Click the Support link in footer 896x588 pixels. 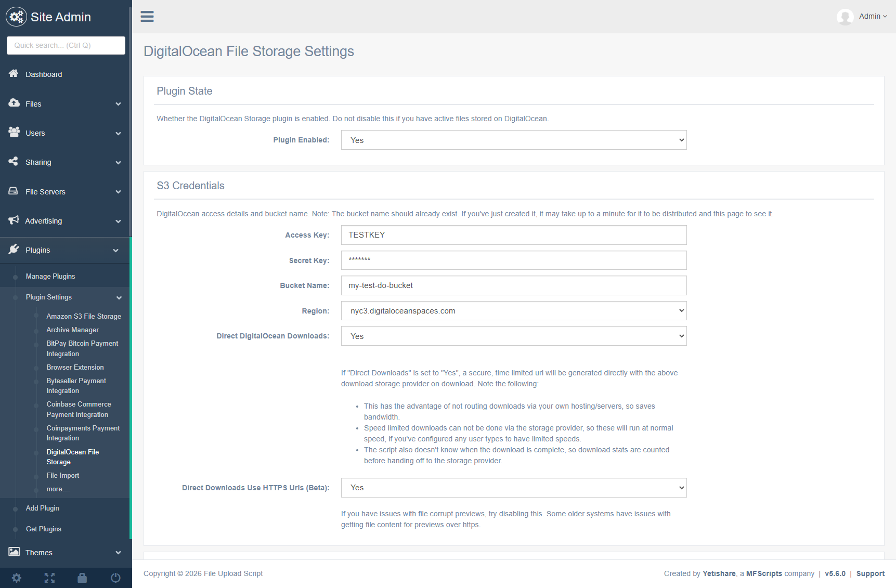[x=870, y=573]
